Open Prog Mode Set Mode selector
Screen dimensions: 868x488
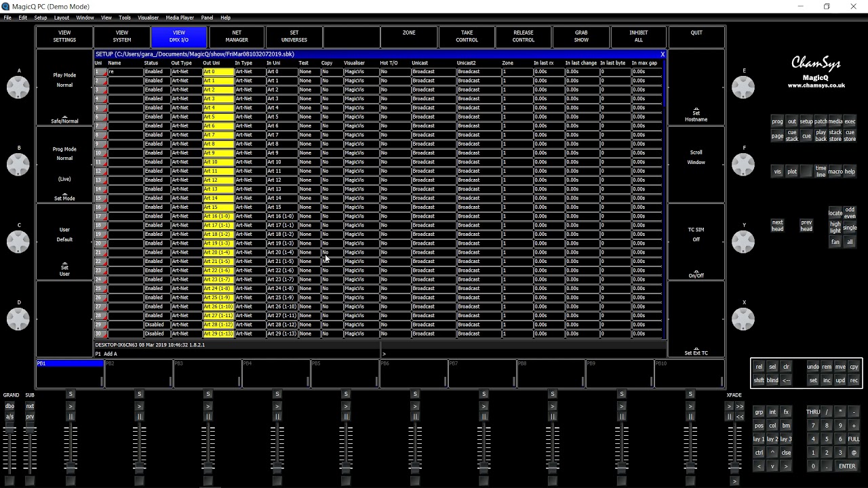(64, 165)
